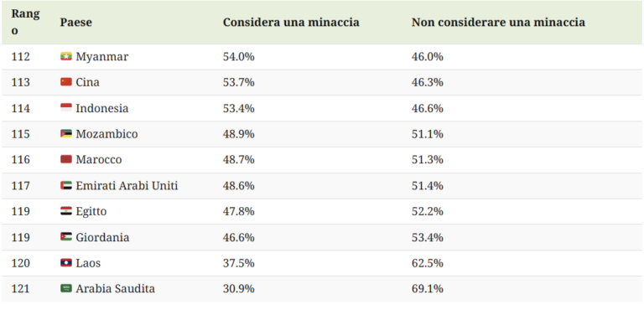
Task: Sort by Non considerare una minaccia header
Action: click(x=498, y=22)
